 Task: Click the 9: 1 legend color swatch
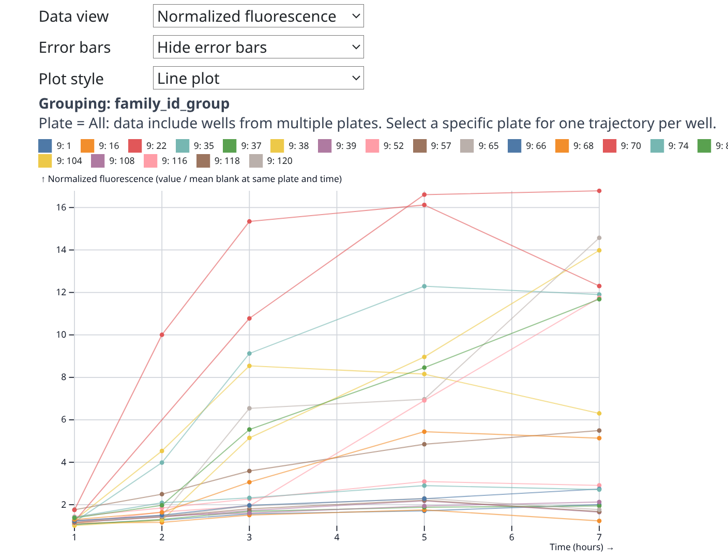(45, 146)
